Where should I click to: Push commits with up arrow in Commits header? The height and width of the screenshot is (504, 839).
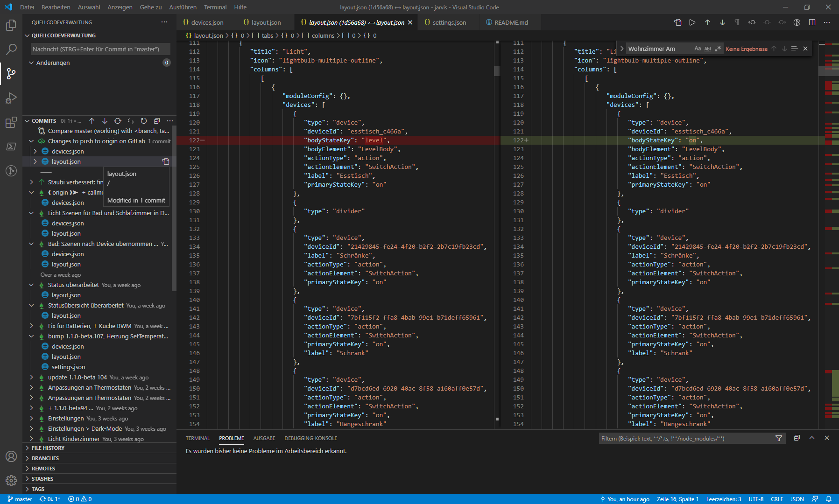[x=92, y=121]
